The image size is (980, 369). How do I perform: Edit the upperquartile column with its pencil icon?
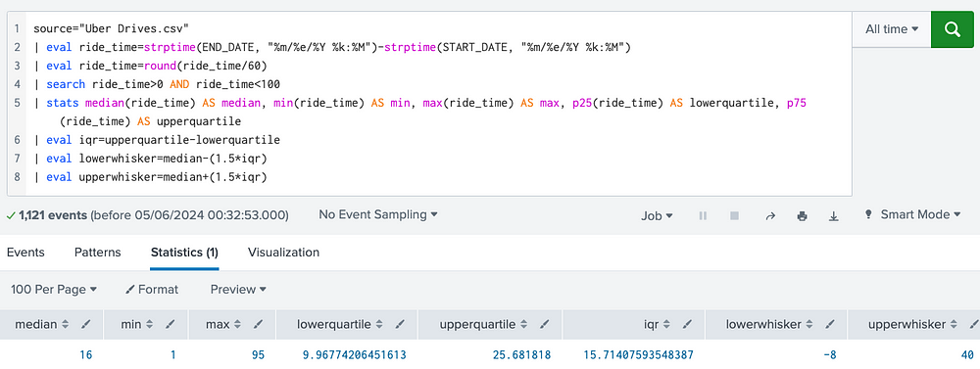coord(545,324)
